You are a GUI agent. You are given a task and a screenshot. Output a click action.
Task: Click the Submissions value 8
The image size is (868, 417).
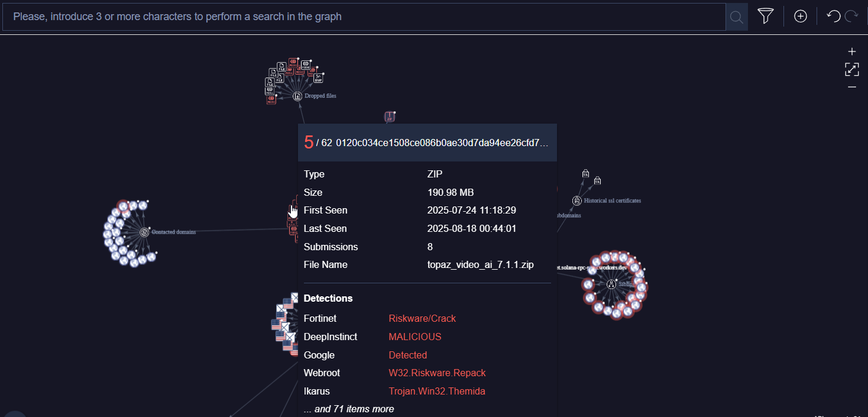[430, 247]
